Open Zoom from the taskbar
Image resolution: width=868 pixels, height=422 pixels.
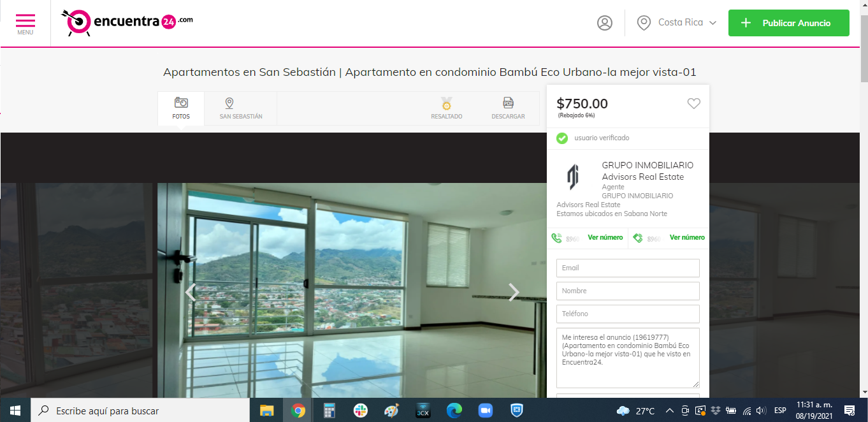(x=485, y=411)
